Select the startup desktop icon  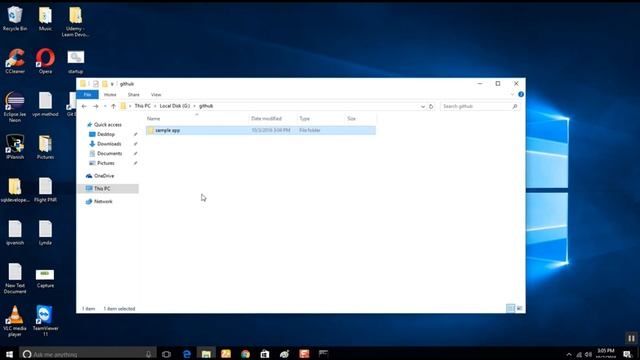click(x=76, y=61)
